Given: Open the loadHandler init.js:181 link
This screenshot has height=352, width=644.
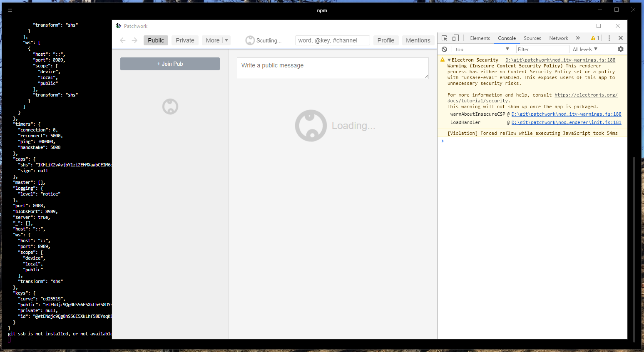Looking at the screenshot, I should pyautogui.click(x=566, y=122).
